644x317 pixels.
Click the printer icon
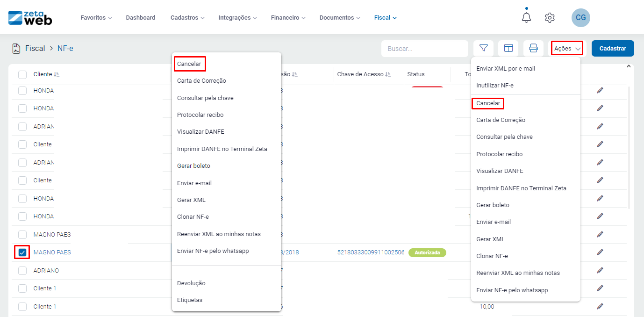coord(533,48)
